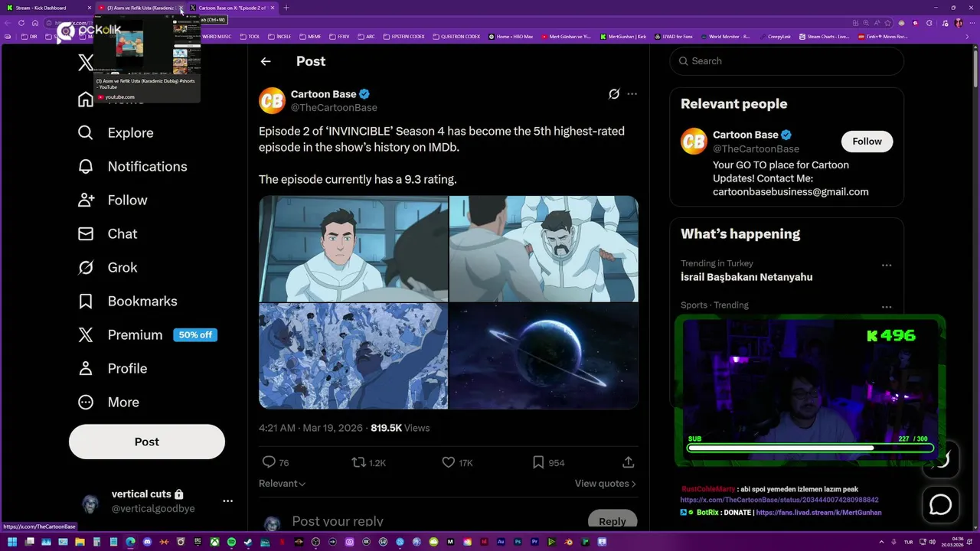Click the verified badge next to Cartoon Base
The width and height of the screenshot is (980, 551).
(x=364, y=94)
